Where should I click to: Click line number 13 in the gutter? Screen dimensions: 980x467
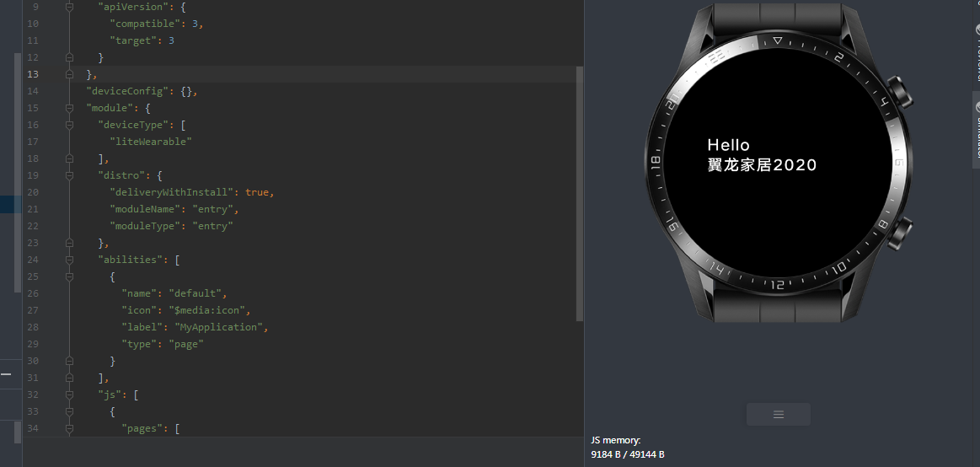pos(33,74)
